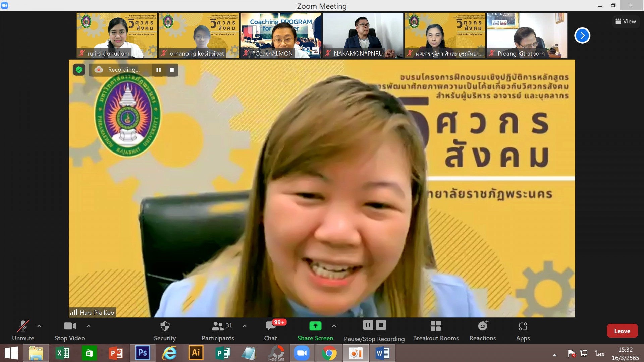Open PhotoScape from the taskbar

tap(276, 353)
